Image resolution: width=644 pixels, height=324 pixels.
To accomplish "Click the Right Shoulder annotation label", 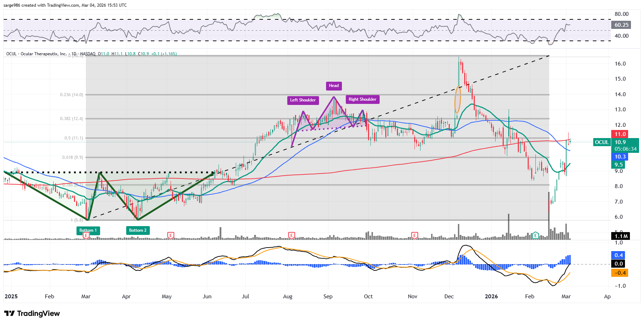I will click(x=362, y=99).
